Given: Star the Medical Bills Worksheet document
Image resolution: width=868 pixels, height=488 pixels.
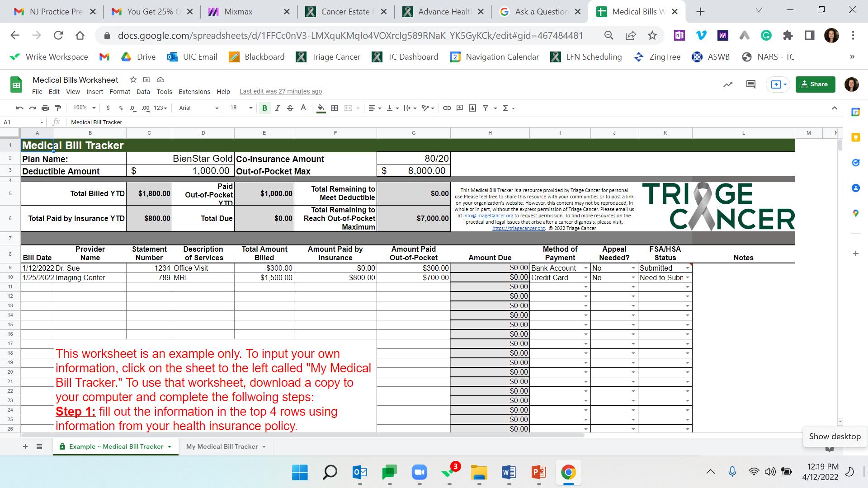Looking at the screenshot, I should pyautogui.click(x=133, y=80).
